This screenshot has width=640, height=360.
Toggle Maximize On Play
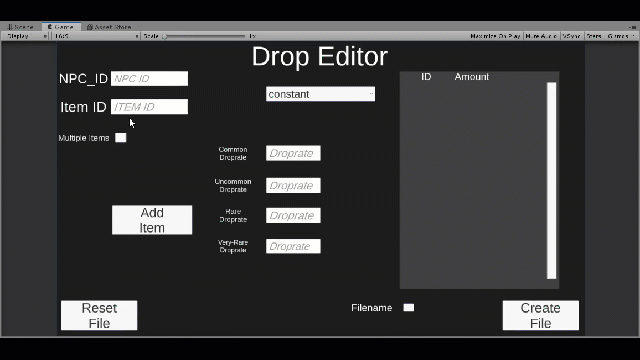point(495,36)
